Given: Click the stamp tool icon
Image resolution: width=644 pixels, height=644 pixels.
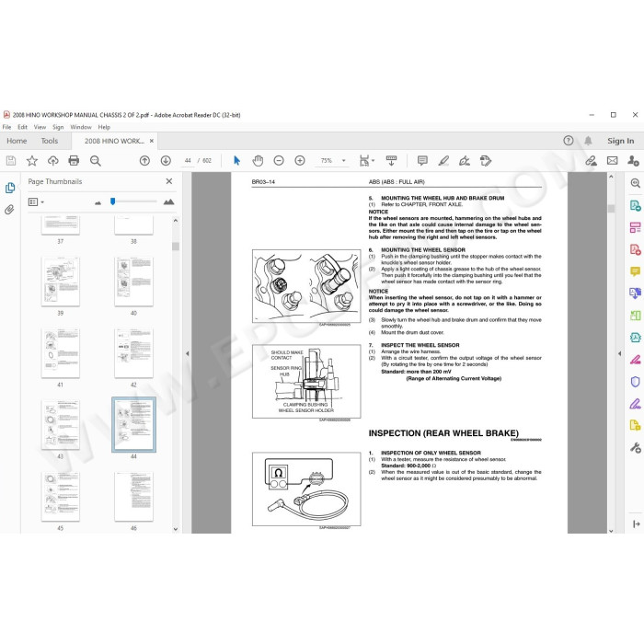Looking at the screenshot, I should pyautogui.click(x=486, y=161).
